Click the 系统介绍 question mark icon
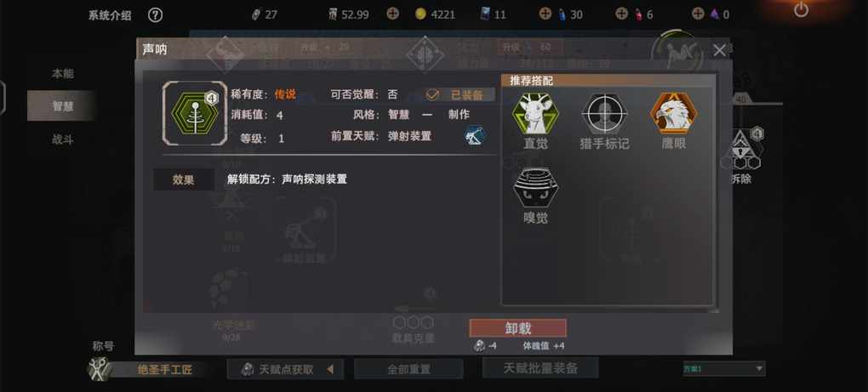The image size is (868, 392). 155,15
